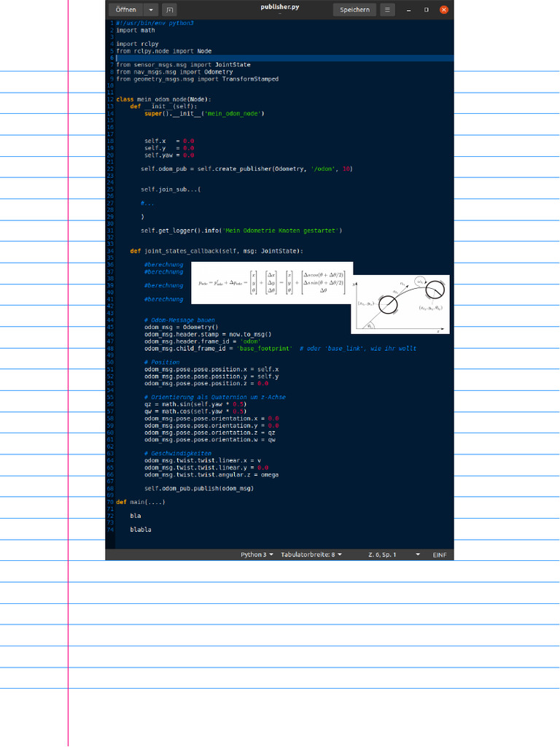
Task: Click the twist.angular.z = omega line
Action: click(211, 475)
